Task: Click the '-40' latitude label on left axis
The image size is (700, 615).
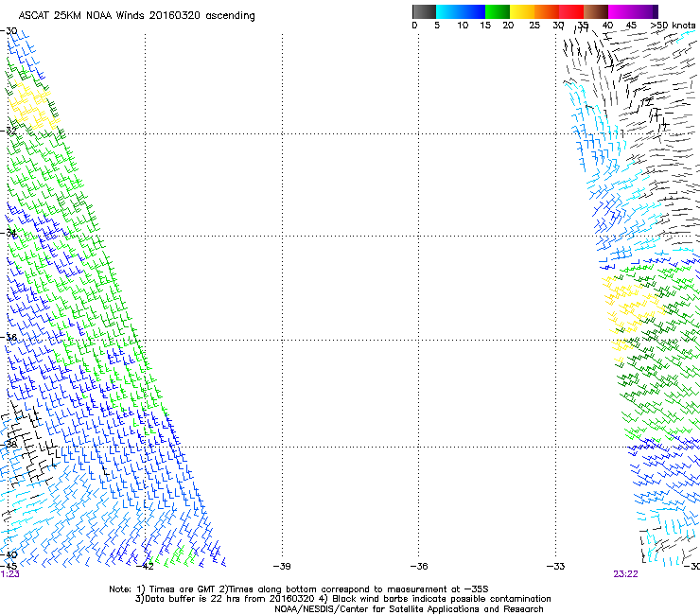Action: [9, 554]
